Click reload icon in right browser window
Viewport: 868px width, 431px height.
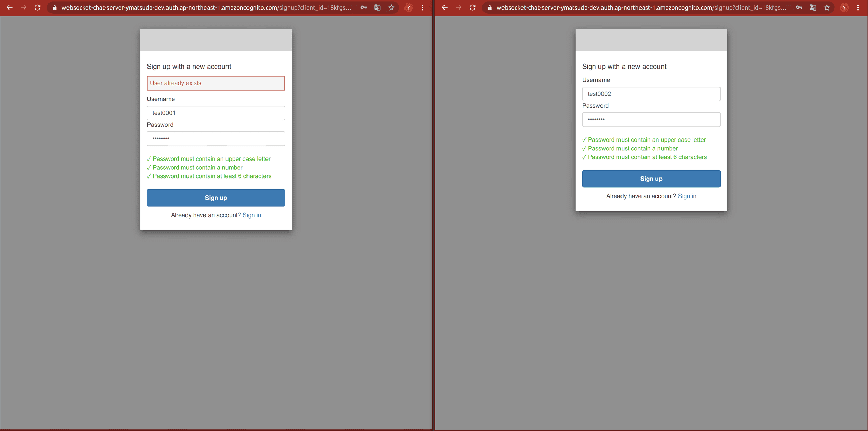(472, 7)
